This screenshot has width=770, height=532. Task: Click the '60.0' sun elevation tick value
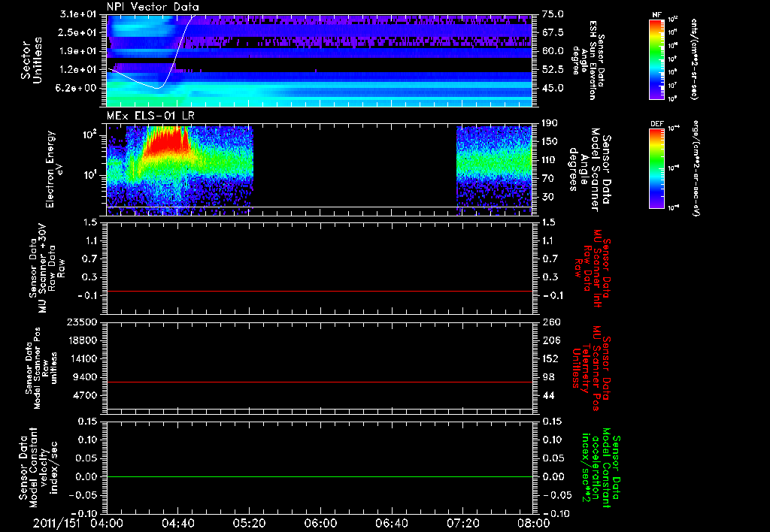553,51
